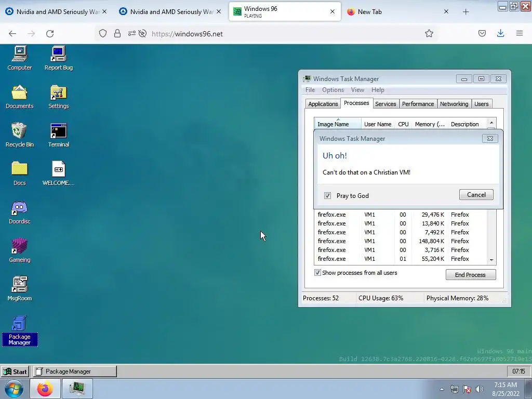Toggle the Pray to God checkbox
Image resolution: width=532 pixels, height=399 pixels.
[327, 196]
